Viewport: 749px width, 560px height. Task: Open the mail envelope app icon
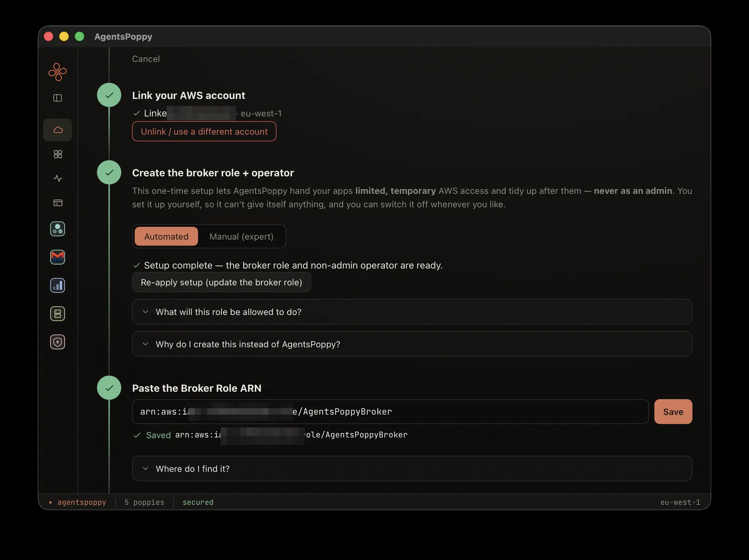(x=58, y=257)
